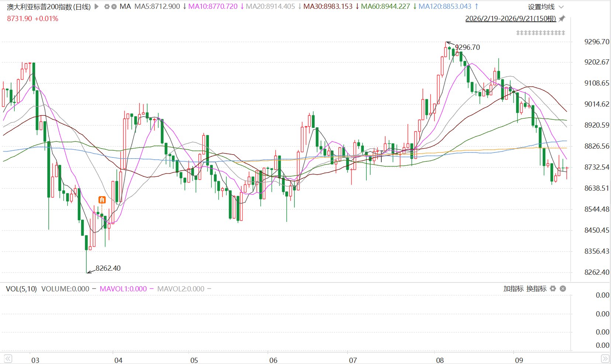The image size is (611, 364).
Task: Select the green MA60 label
Action: [x=385, y=7]
